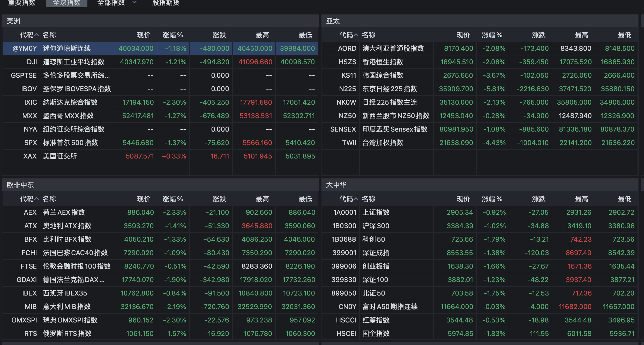Sort 欧非中东 table by 代码 column
This screenshot has height=345, width=644.
tap(29, 199)
